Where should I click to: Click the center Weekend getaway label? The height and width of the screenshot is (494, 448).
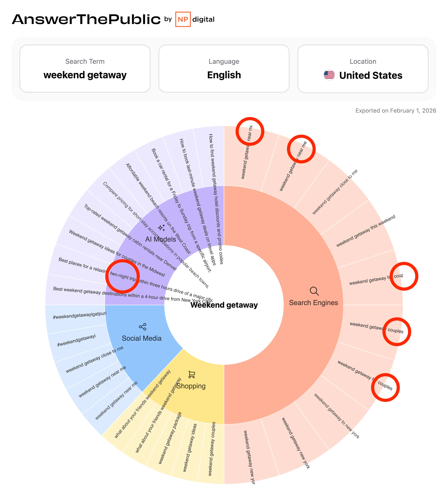[224, 305]
